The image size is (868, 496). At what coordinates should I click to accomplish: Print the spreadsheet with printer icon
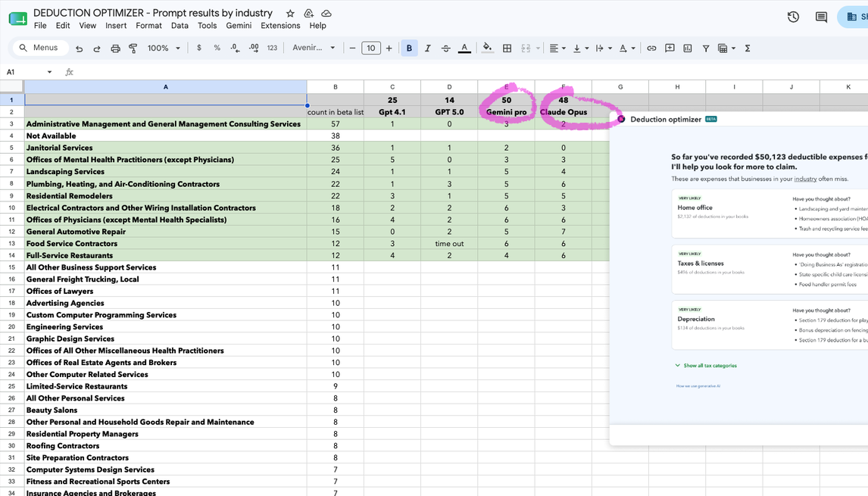[x=115, y=48]
